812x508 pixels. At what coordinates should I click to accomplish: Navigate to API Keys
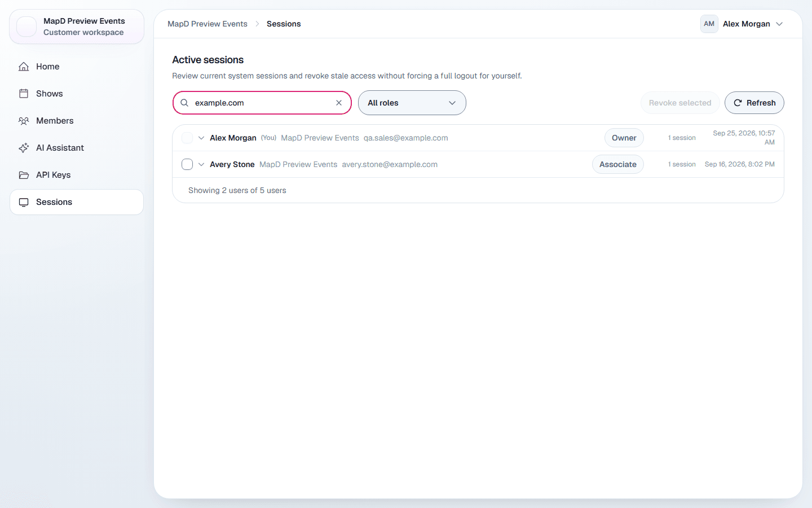[77, 175]
